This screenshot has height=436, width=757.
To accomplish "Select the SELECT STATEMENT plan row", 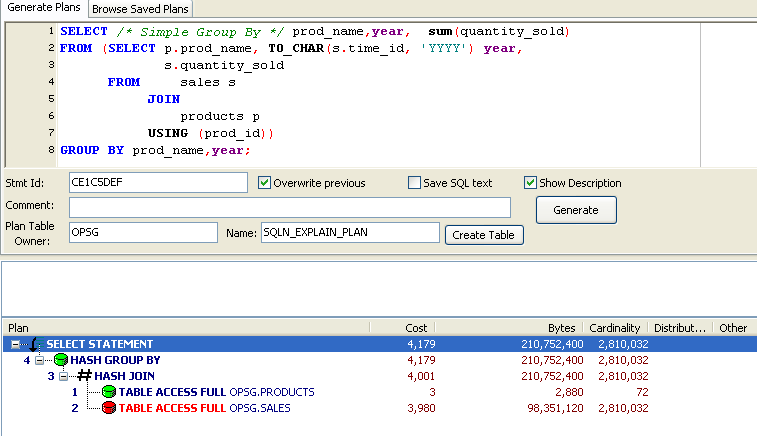I will point(379,344).
